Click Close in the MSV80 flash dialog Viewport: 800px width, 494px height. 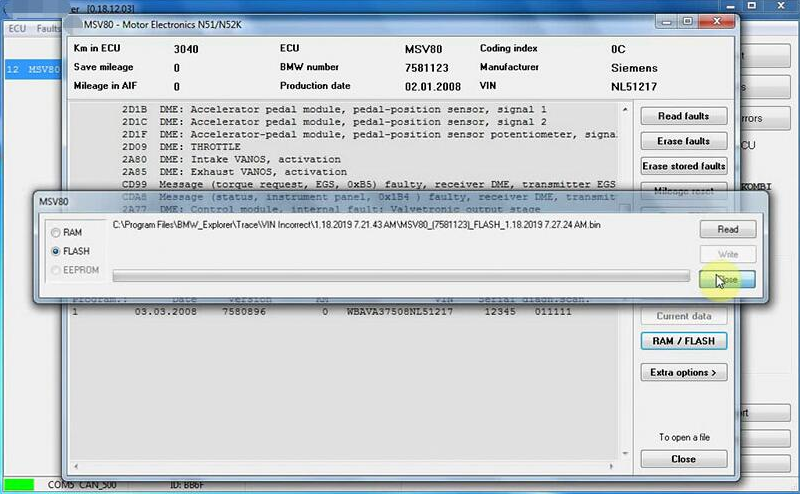pyautogui.click(x=728, y=279)
